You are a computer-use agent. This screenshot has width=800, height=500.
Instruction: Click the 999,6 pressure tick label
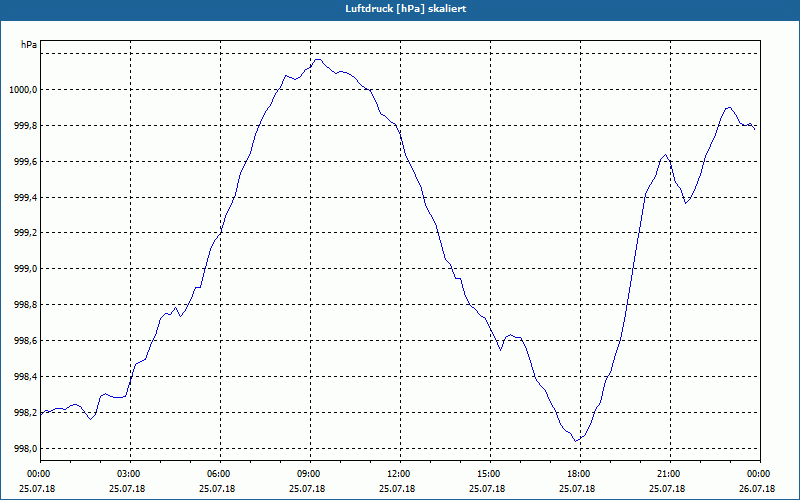click(26, 162)
